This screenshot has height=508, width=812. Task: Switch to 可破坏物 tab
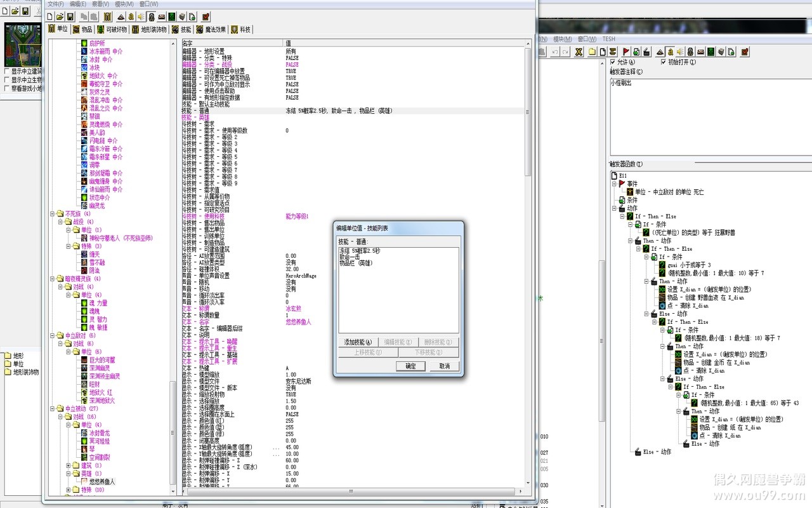point(112,29)
